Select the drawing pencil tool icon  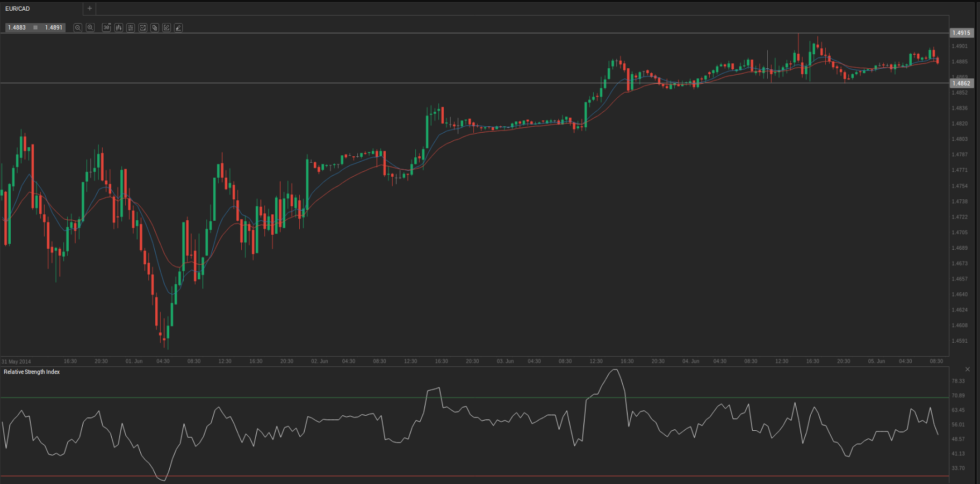pyautogui.click(x=178, y=27)
